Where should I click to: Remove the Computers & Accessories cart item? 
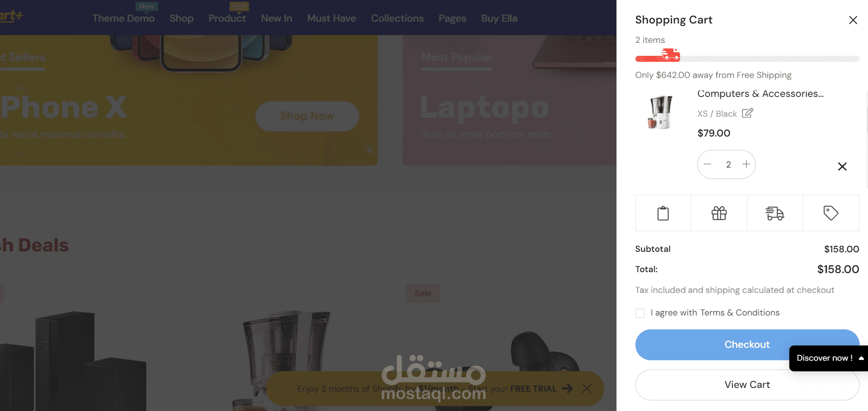point(842,167)
